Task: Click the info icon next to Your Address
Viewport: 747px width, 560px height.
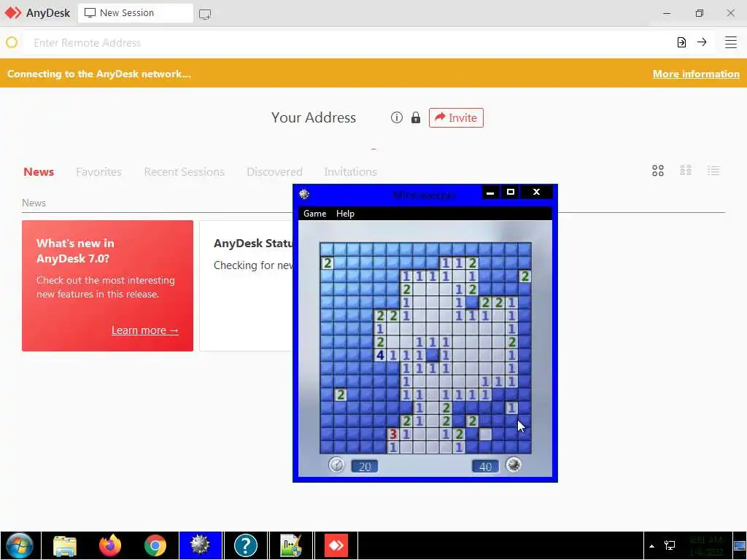Action: 397,117
